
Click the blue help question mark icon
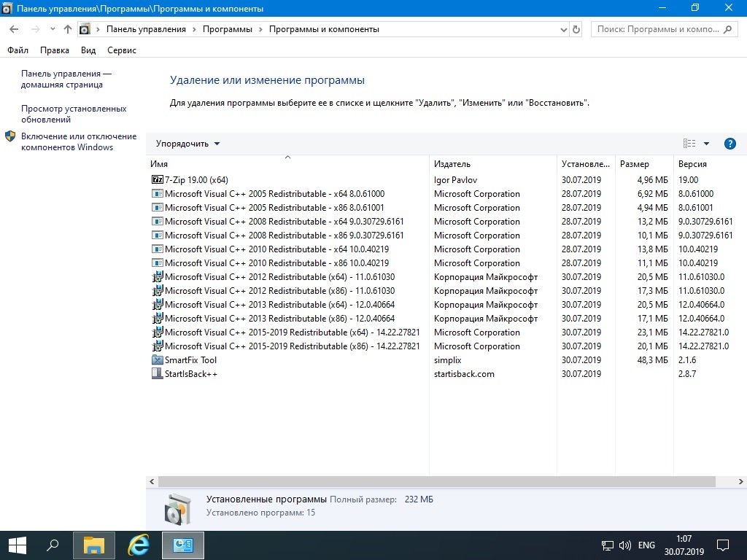[x=729, y=144]
